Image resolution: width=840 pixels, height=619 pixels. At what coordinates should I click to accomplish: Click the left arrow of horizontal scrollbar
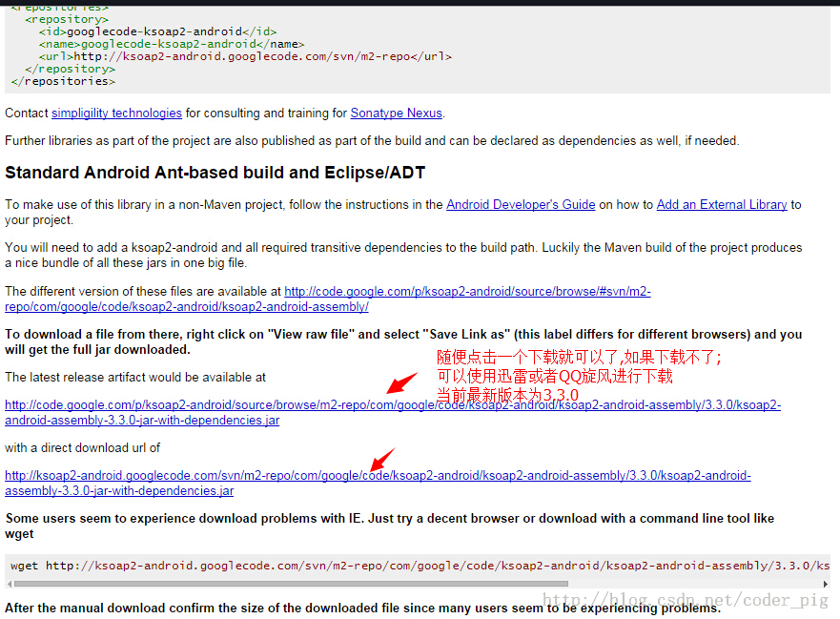pos(10,584)
